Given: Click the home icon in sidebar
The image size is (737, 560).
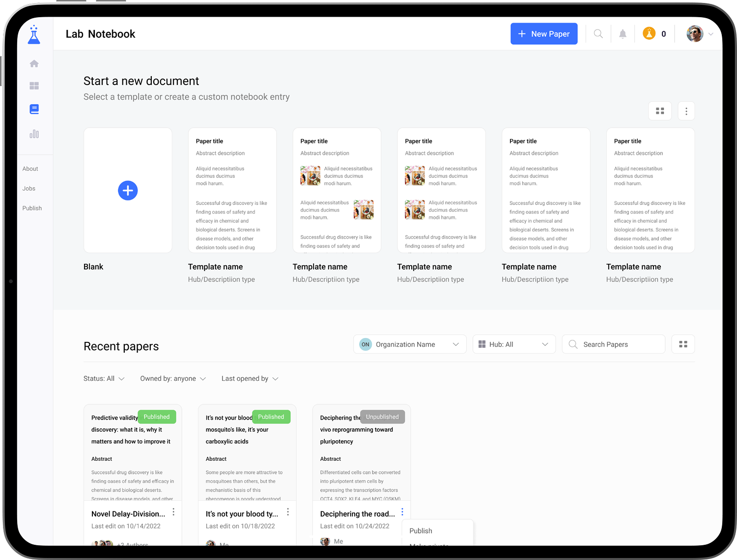Looking at the screenshot, I should click(34, 63).
